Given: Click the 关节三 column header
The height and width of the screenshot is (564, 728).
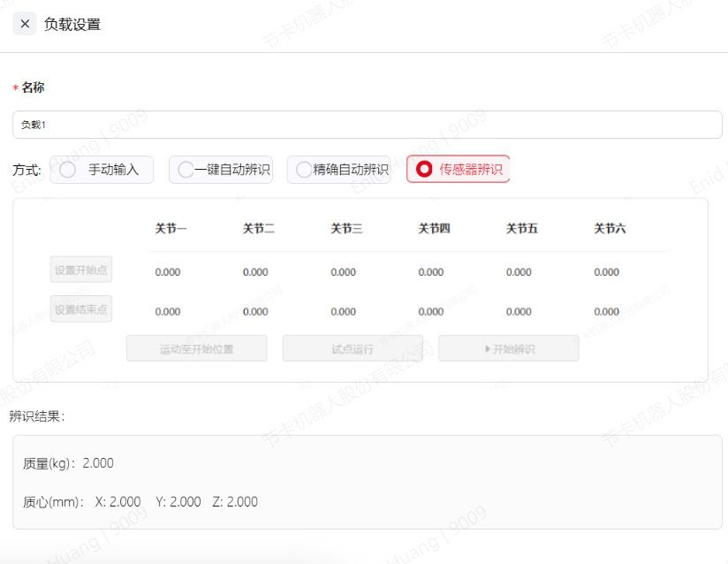Looking at the screenshot, I should (346, 229).
